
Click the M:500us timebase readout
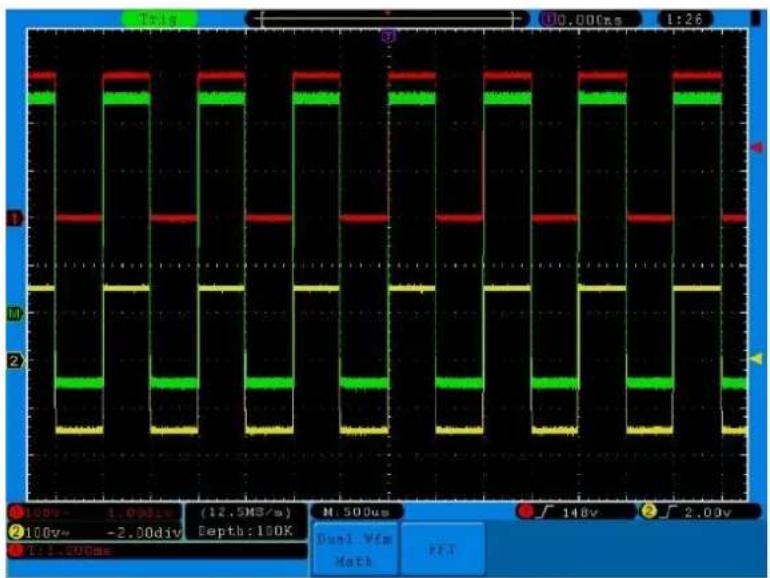[x=357, y=512]
